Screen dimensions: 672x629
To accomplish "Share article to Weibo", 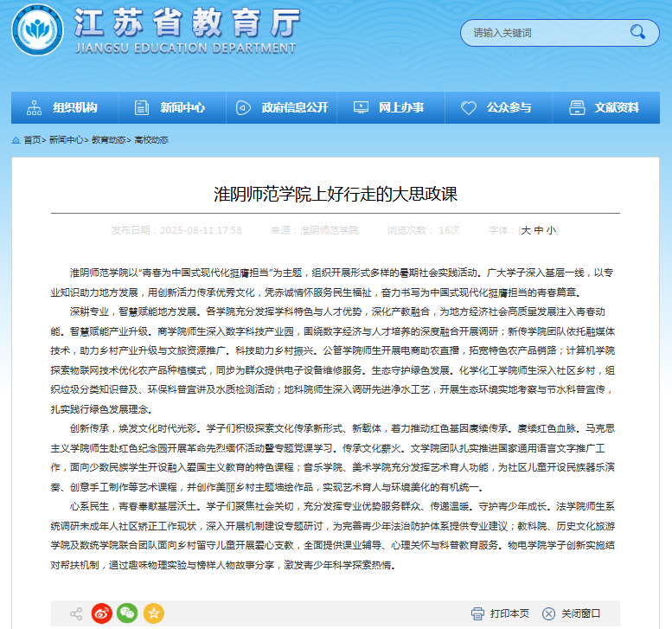I will pos(102,613).
